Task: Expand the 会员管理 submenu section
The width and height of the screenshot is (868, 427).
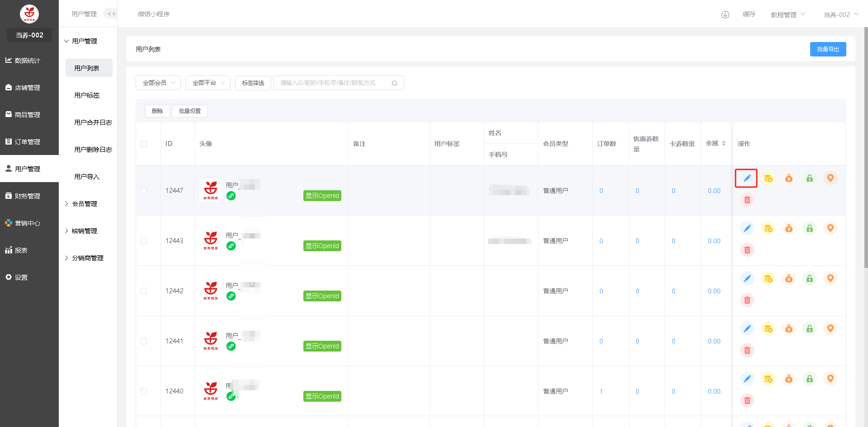Action: (x=85, y=204)
